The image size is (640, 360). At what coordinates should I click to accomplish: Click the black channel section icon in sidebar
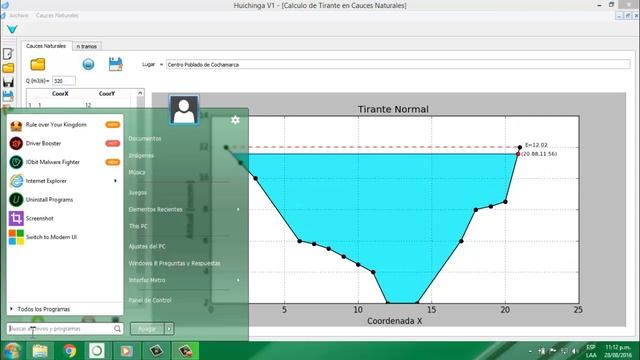click(8, 82)
